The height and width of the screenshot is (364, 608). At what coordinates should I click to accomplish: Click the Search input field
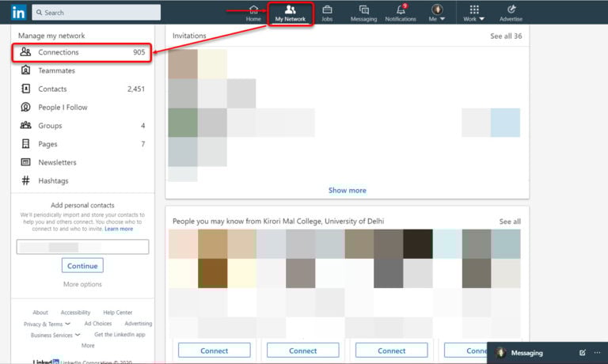click(x=96, y=13)
